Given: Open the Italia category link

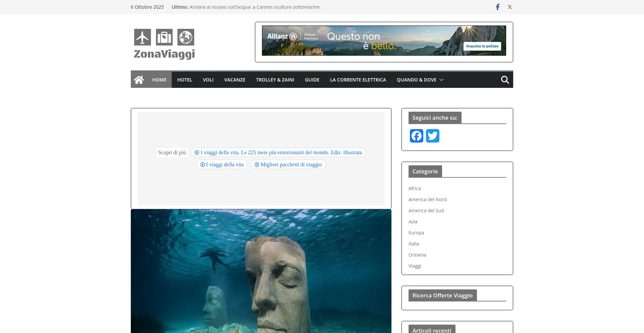Looking at the screenshot, I should point(414,244).
